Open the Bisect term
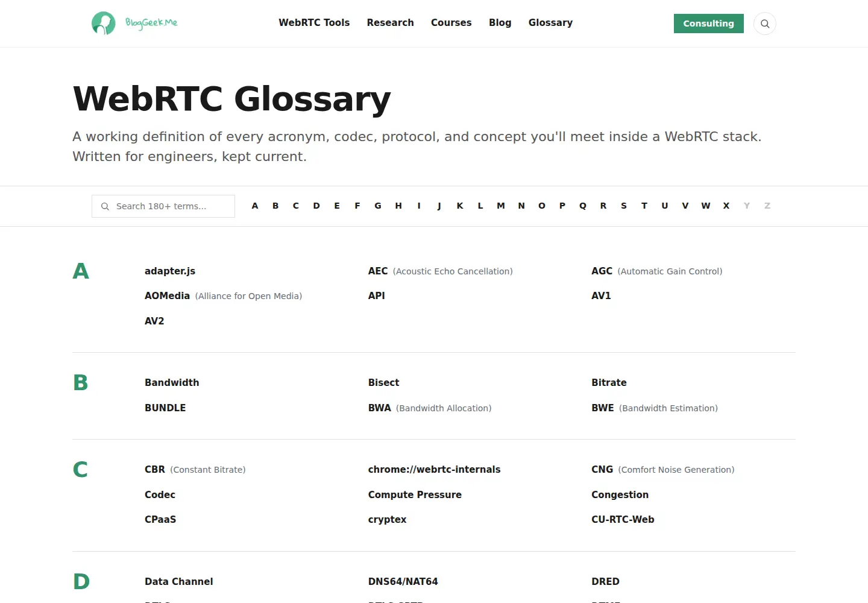868x603 pixels. pos(384,383)
